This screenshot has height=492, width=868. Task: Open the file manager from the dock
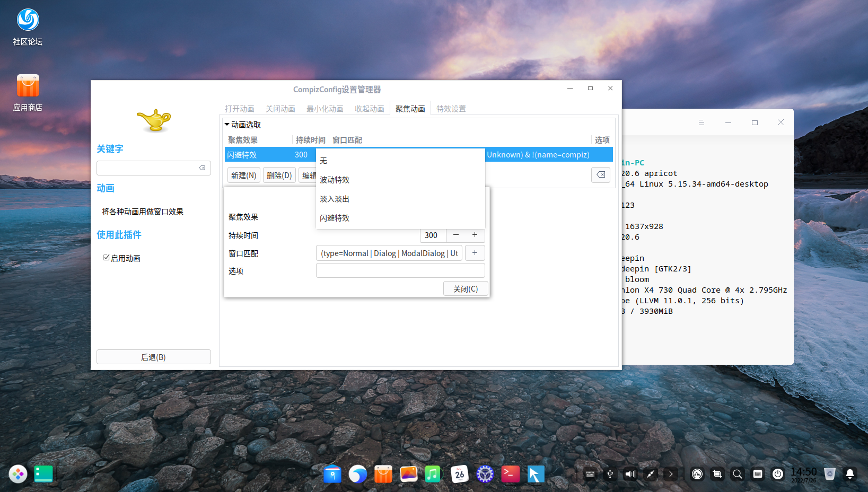point(332,474)
